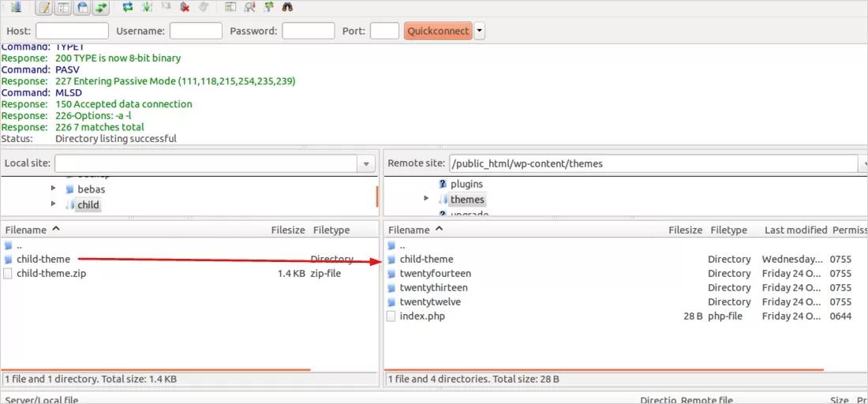Open remote file search binoculars icon
Image resolution: width=868 pixels, height=404 pixels.
(287, 8)
